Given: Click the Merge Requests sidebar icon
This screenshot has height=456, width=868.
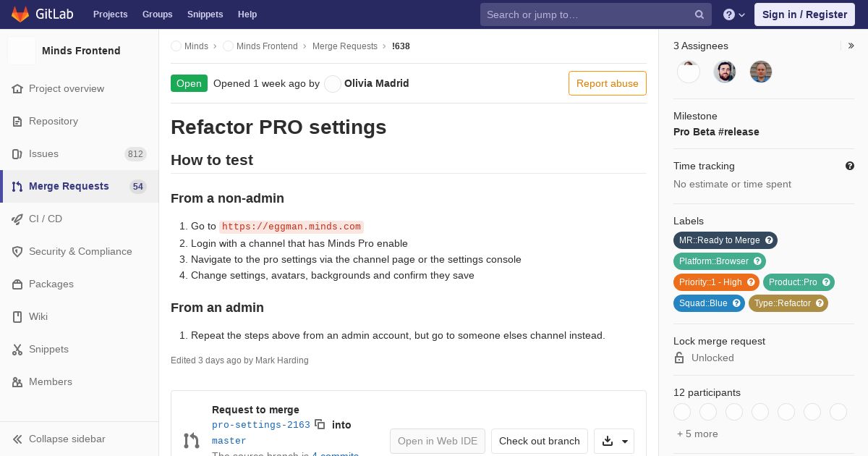Looking at the screenshot, I should 17,186.
